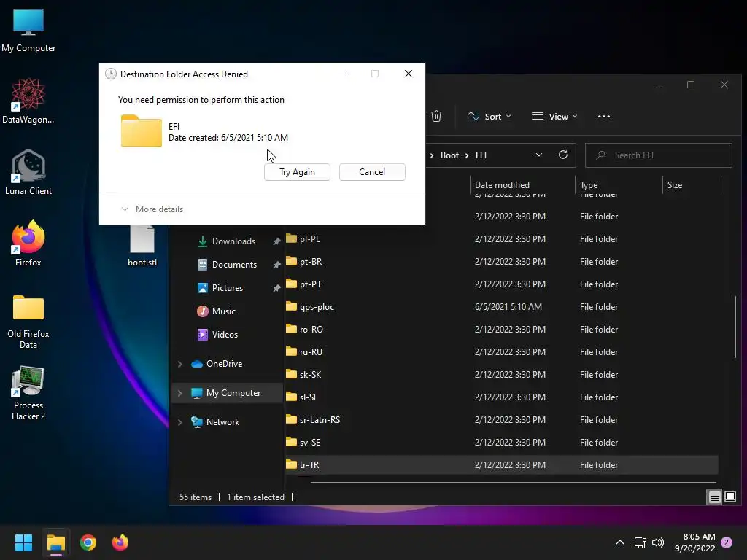Image resolution: width=747 pixels, height=560 pixels.
Task: Click EFI in the address breadcrumb
Action: tap(481, 155)
